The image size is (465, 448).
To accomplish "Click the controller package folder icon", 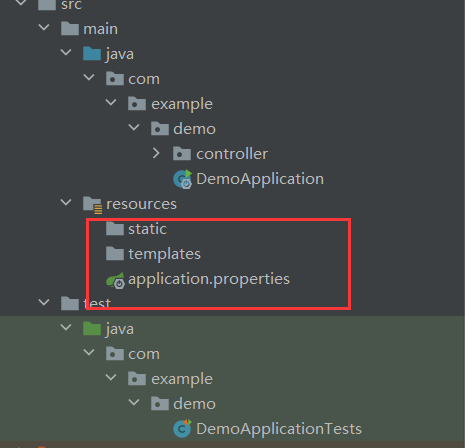I will 182,154.
